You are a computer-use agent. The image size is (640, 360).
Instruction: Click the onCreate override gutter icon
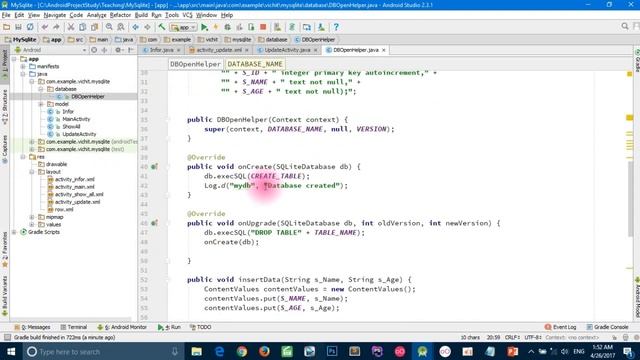coord(154,167)
